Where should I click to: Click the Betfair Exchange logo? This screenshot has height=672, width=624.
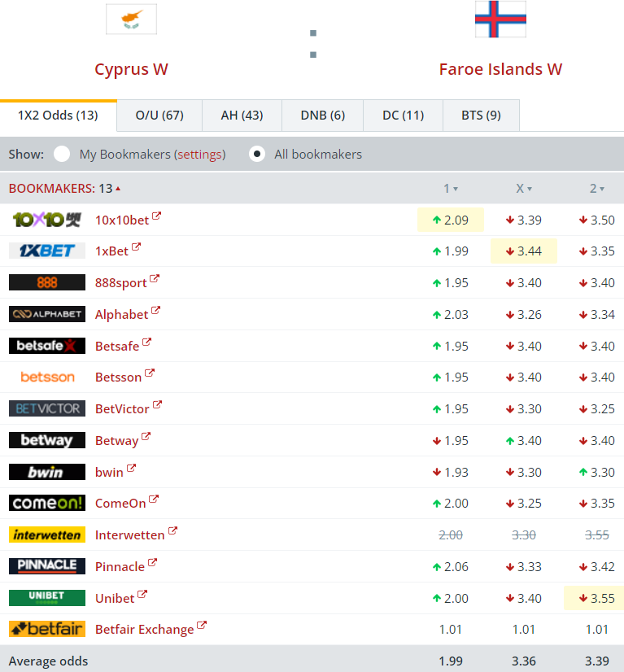point(46,629)
